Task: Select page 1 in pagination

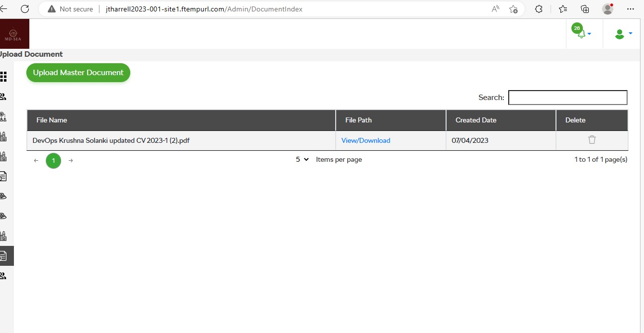Action: pos(53,161)
